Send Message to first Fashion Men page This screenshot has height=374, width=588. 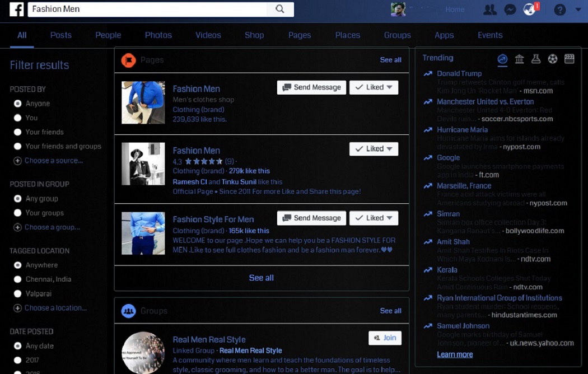tap(311, 87)
